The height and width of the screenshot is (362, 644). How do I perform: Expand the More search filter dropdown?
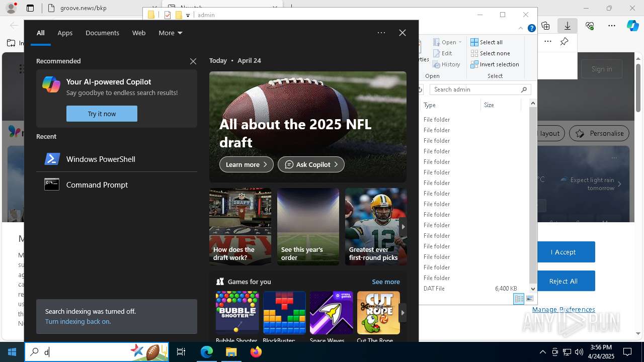170,33
